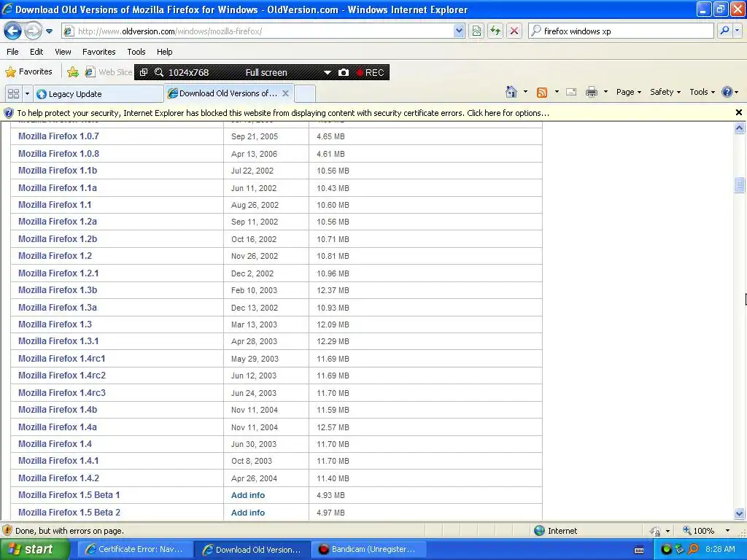Screen dimensions: 747x560
Task: Click the scrollbar up arrow
Action: click(x=739, y=128)
